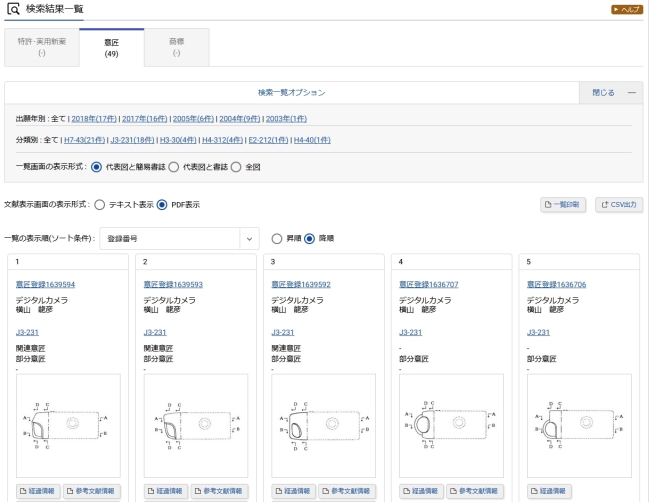Choose 昇順 ascending sort order

(x=277, y=238)
